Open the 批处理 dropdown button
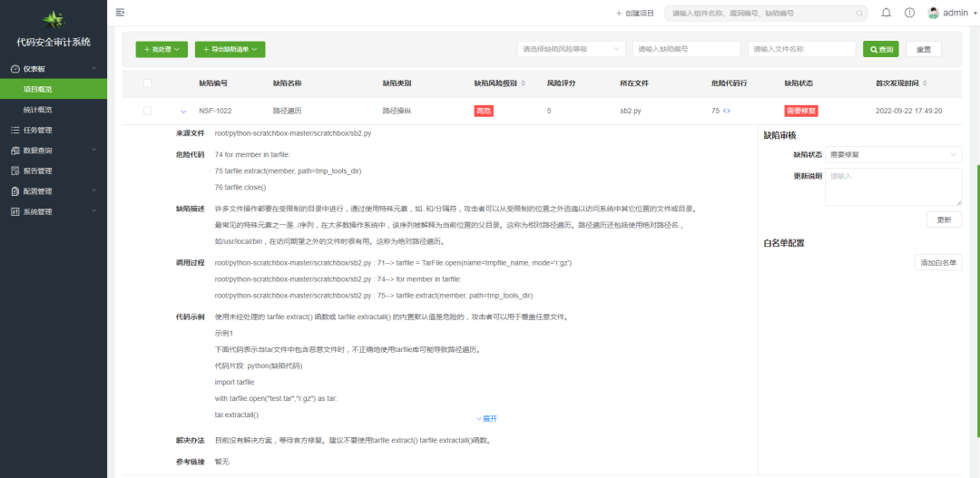Viewport: 980px width, 478px height. pyautogui.click(x=162, y=49)
